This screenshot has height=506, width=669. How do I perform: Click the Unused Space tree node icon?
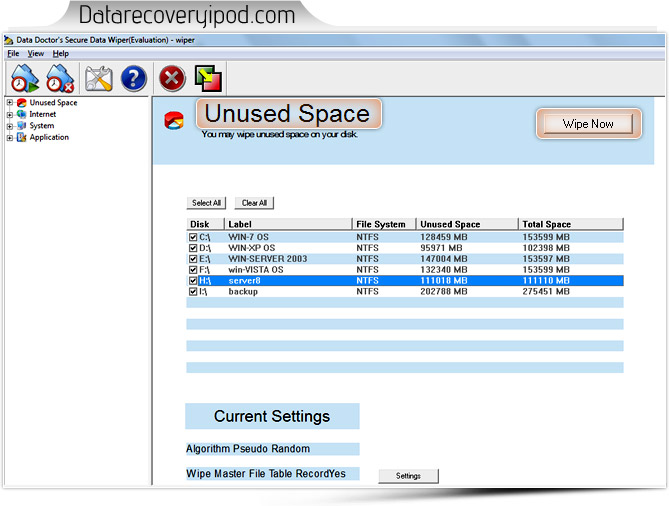(x=21, y=103)
